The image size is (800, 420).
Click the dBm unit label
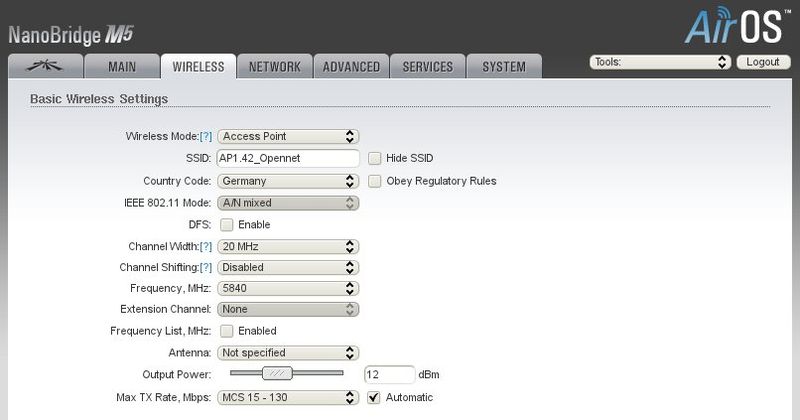429,375
